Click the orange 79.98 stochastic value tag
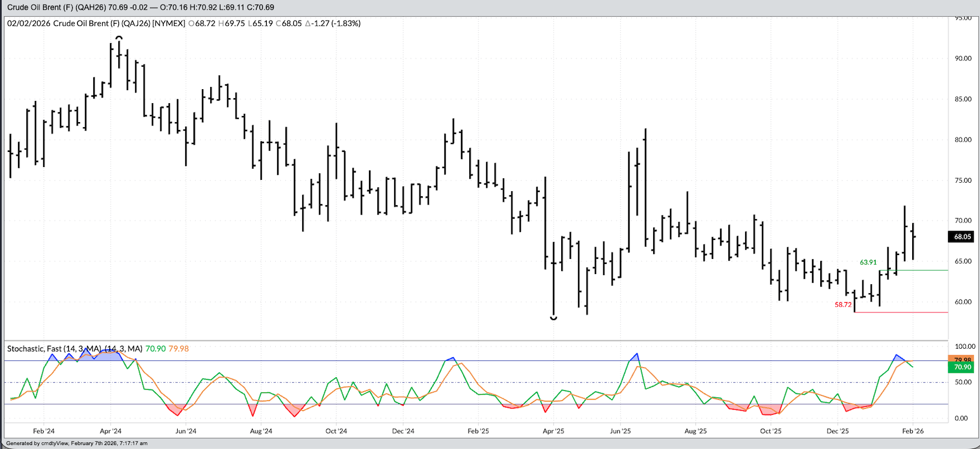Screen dimensions: 980x449 [x=961, y=359]
